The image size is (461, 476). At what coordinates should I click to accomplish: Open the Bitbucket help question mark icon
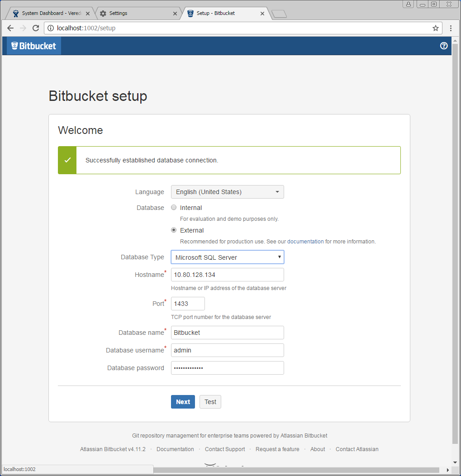(x=443, y=46)
